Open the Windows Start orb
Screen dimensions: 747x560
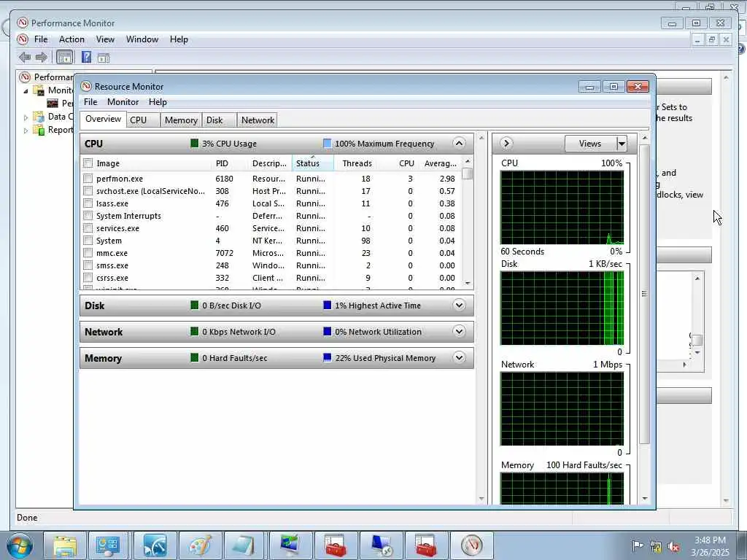point(19,545)
